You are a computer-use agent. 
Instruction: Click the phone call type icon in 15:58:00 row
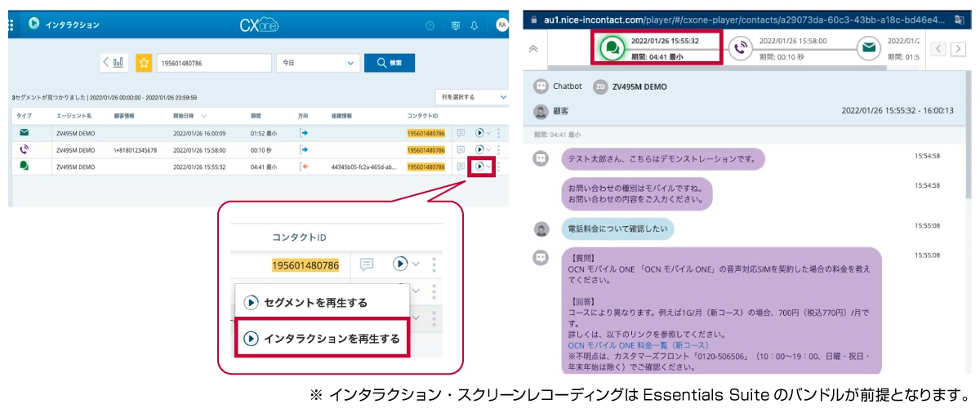(x=24, y=149)
